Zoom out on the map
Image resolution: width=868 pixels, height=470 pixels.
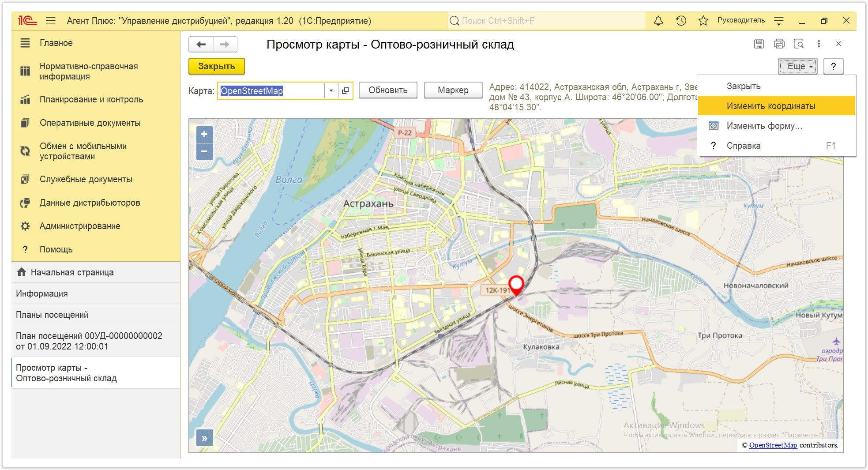pos(204,151)
